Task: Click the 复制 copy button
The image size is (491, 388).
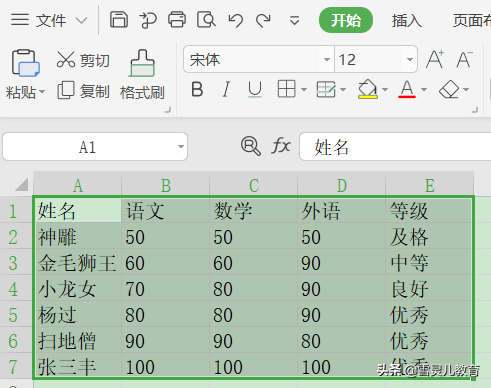Action: point(83,91)
